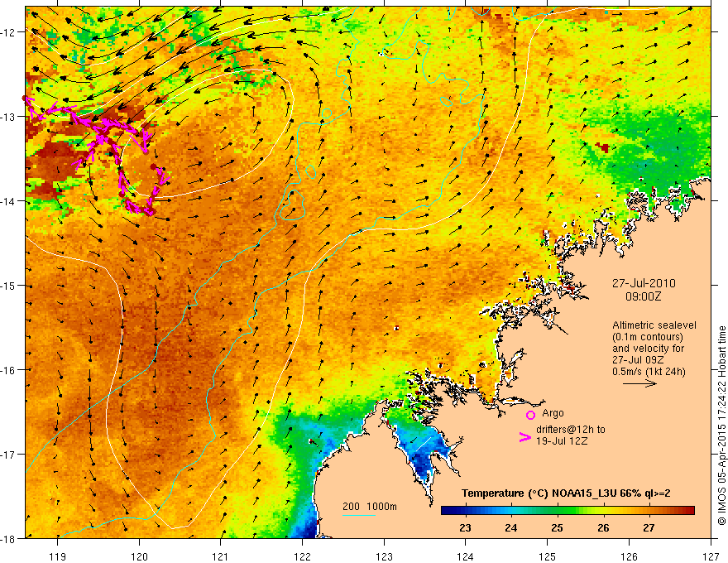Click the 'and velocity for' text
Screen dimensions: 728x563
648,349
